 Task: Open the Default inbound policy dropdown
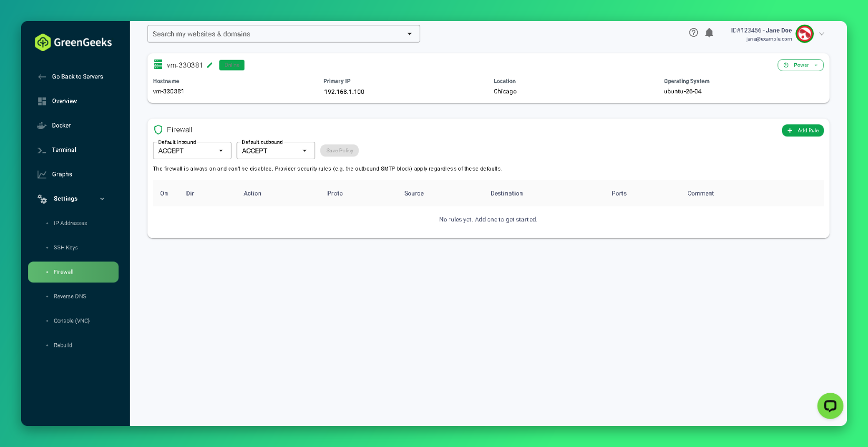tap(192, 151)
